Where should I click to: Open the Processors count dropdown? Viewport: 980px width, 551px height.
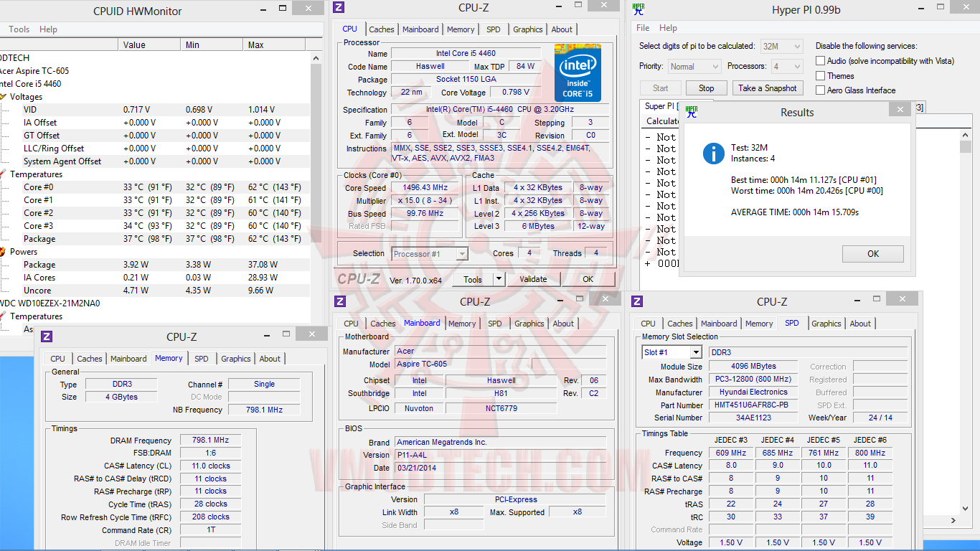click(786, 66)
